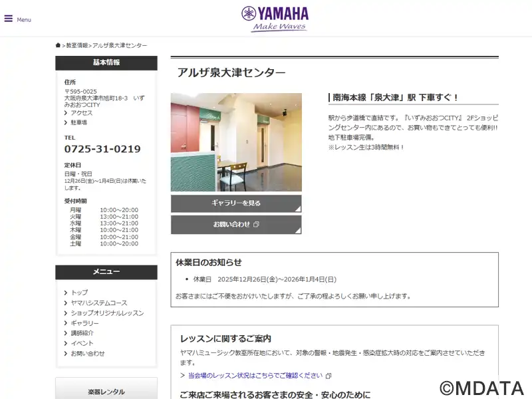Click the 木曜 10:00~21:00 hours row

[x=104, y=230]
